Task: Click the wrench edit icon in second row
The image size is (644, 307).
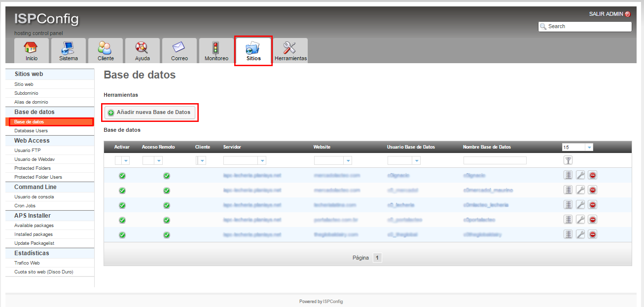Action: [x=580, y=190]
